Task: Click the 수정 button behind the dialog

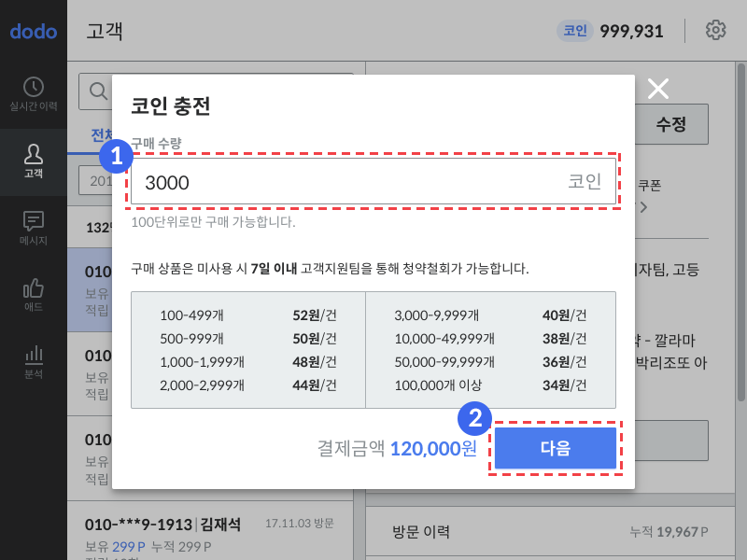Action: [671, 124]
